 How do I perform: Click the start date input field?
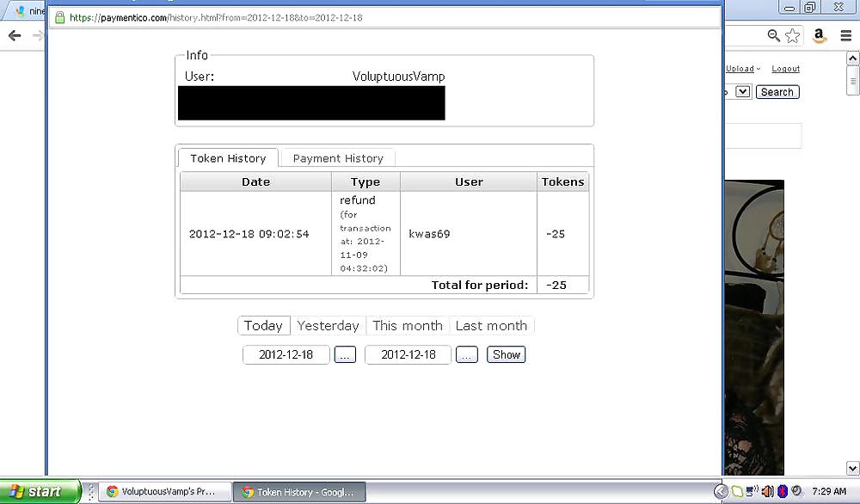pyautogui.click(x=286, y=354)
